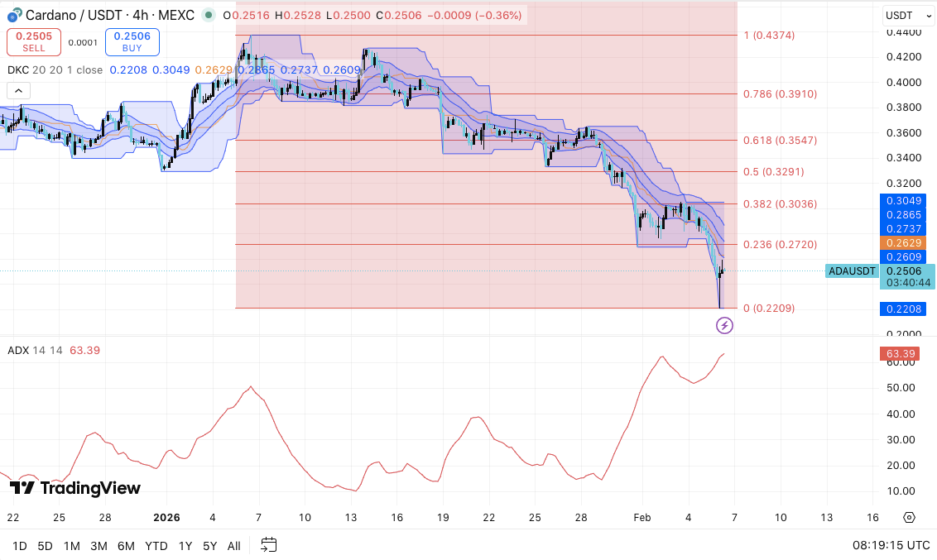Open the chart settings gear icon
Image resolution: width=937 pixels, height=560 pixels.
pyautogui.click(x=909, y=518)
